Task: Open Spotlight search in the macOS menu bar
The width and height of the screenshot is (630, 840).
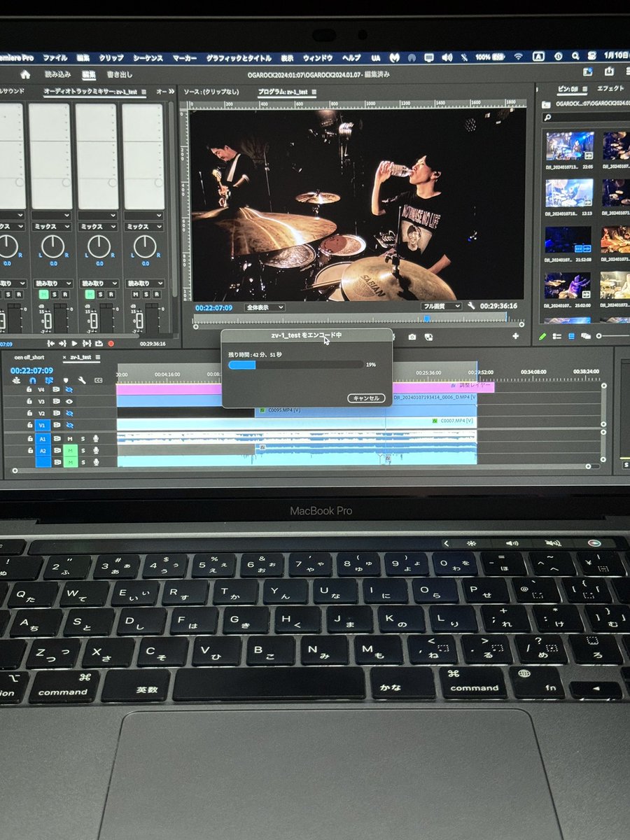Action: pyautogui.click(x=575, y=57)
